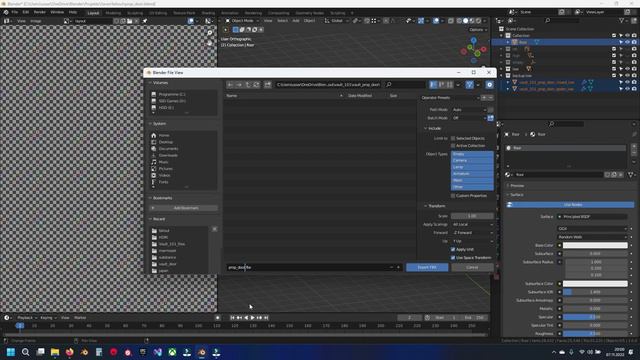
Task: Toggle the file filter funnel icon
Action: point(470,84)
